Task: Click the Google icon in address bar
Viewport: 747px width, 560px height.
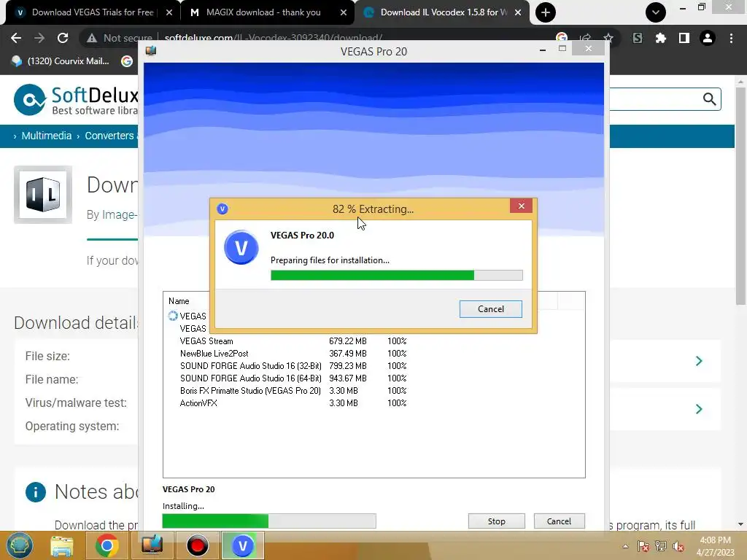Action: (x=562, y=37)
